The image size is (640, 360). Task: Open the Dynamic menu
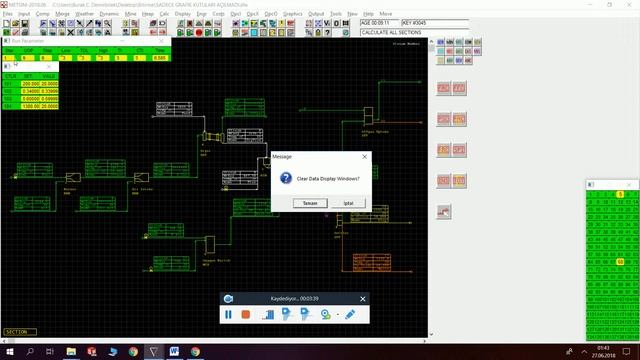pos(109,13)
